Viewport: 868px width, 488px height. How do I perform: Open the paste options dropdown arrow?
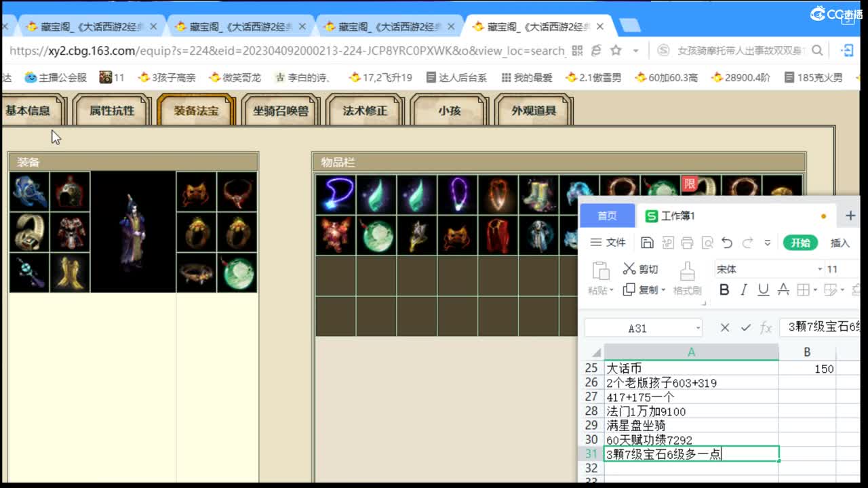611,291
